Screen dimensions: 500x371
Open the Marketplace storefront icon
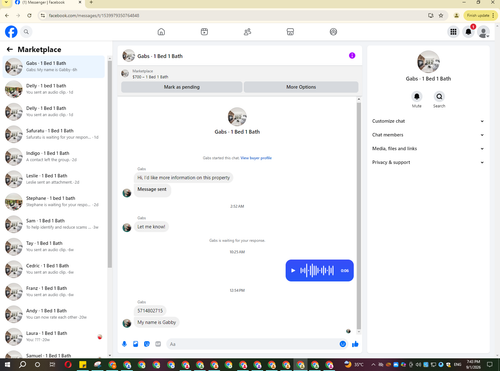(290, 32)
